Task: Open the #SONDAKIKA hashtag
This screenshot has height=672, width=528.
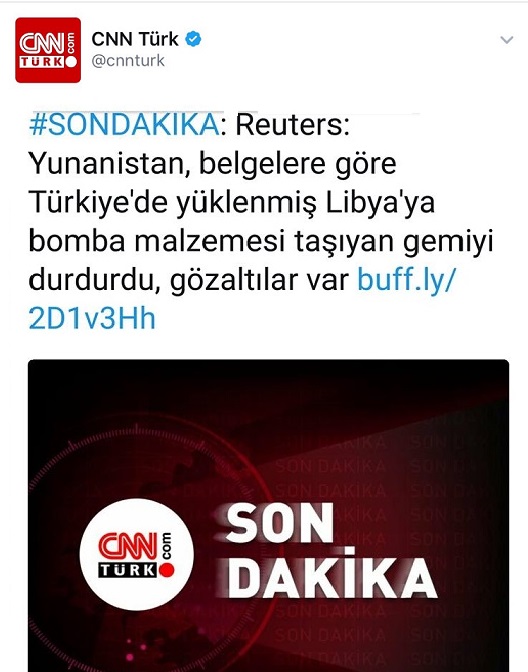Action: [x=124, y=125]
